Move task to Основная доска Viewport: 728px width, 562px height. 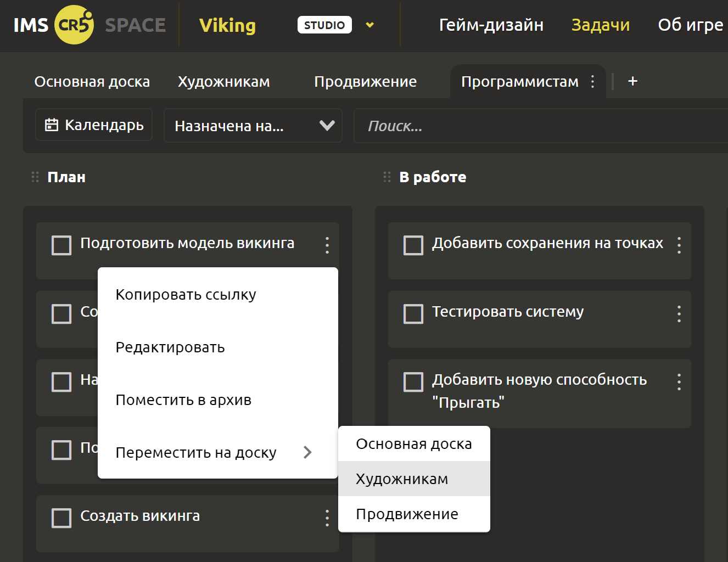414,444
